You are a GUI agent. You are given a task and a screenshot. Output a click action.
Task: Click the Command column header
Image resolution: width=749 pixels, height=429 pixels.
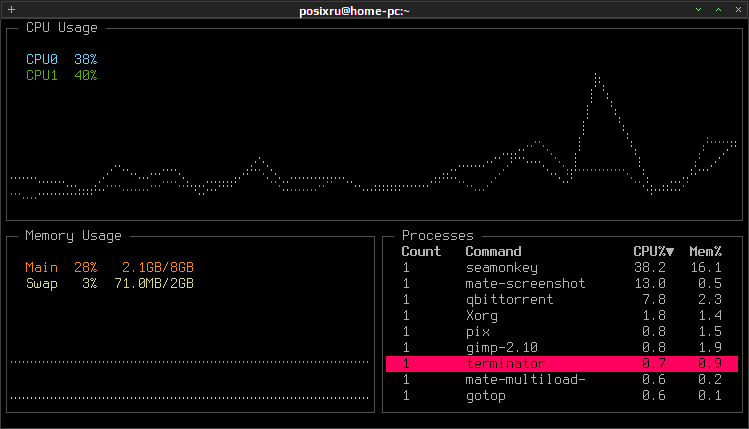click(493, 251)
